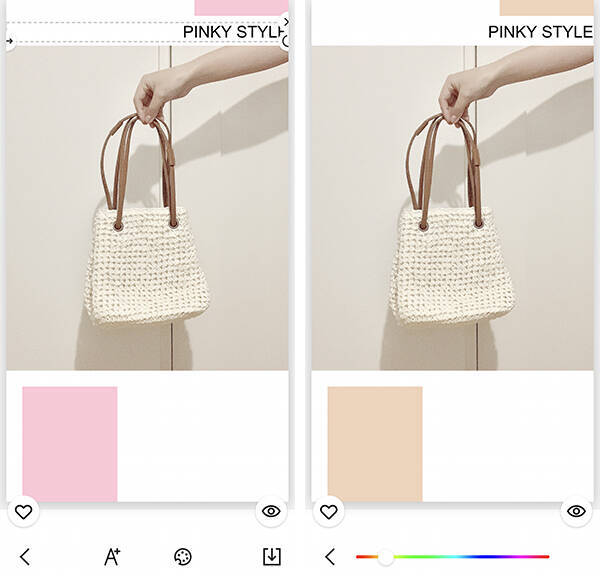This screenshot has width=600, height=577.
Task: Click the PINKY STYLE title on right
Action: 540,32
